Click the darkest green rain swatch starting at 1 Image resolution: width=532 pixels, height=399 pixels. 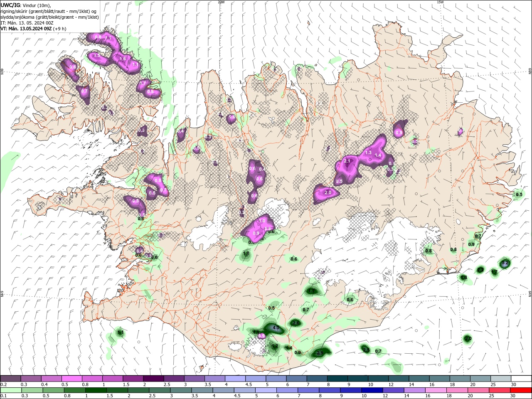click(96, 390)
